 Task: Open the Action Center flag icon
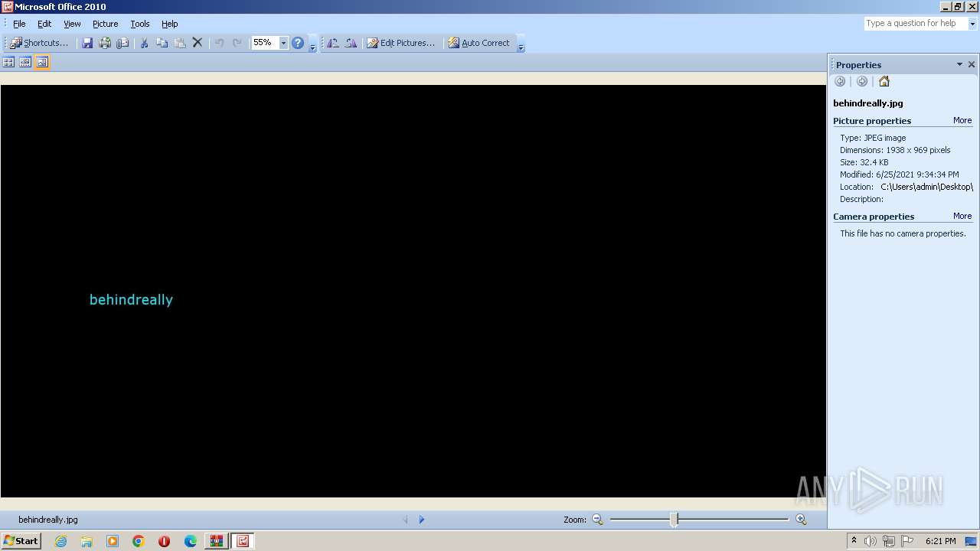pos(907,541)
